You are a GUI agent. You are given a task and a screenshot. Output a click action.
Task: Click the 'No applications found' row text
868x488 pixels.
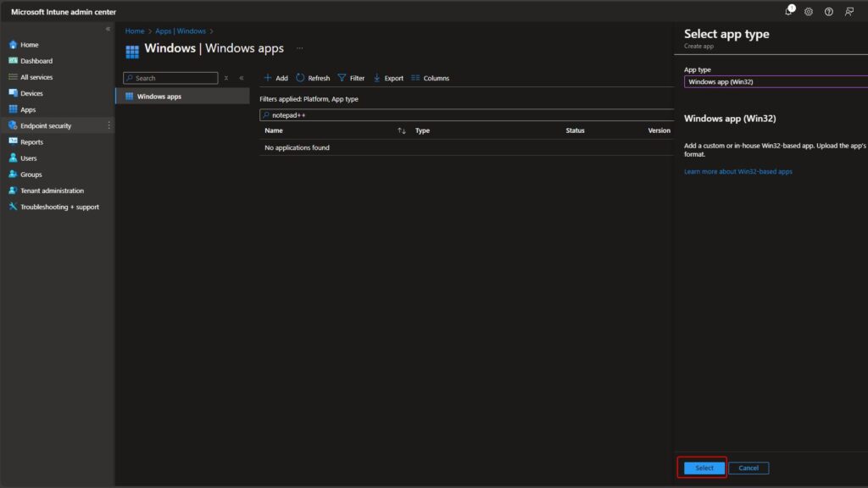tap(297, 147)
